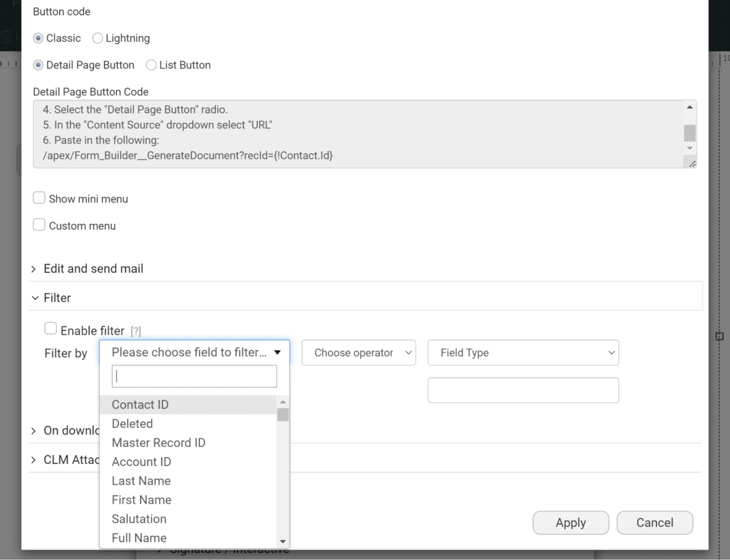The image size is (730, 560).
Task: Click the filter value input field
Action: [523, 390]
